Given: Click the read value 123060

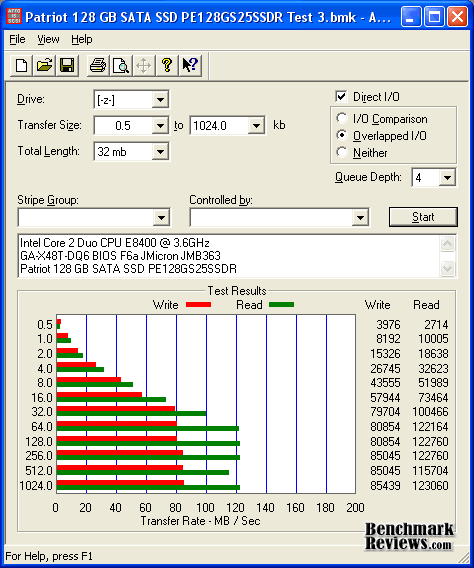Looking at the screenshot, I should 430,485.
